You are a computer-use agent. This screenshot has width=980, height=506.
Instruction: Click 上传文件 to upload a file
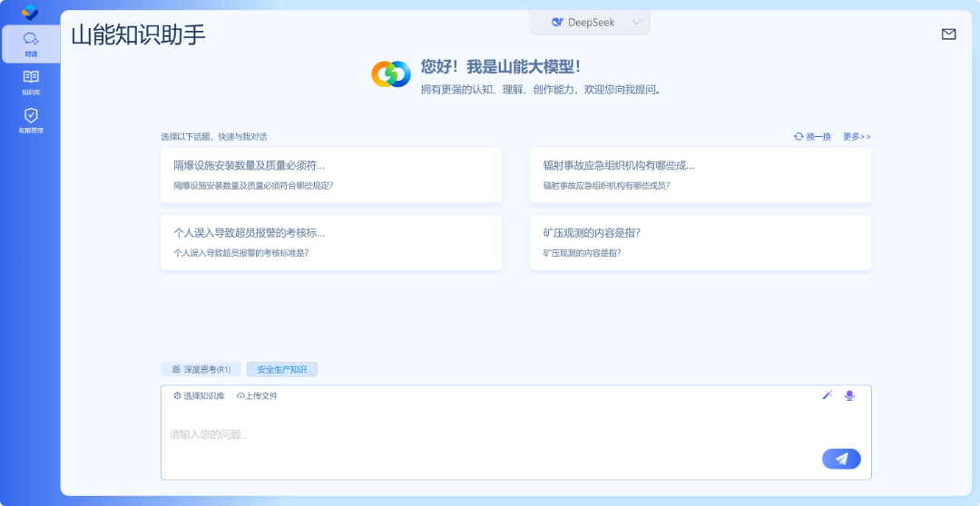pyautogui.click(x=257, y=396)
